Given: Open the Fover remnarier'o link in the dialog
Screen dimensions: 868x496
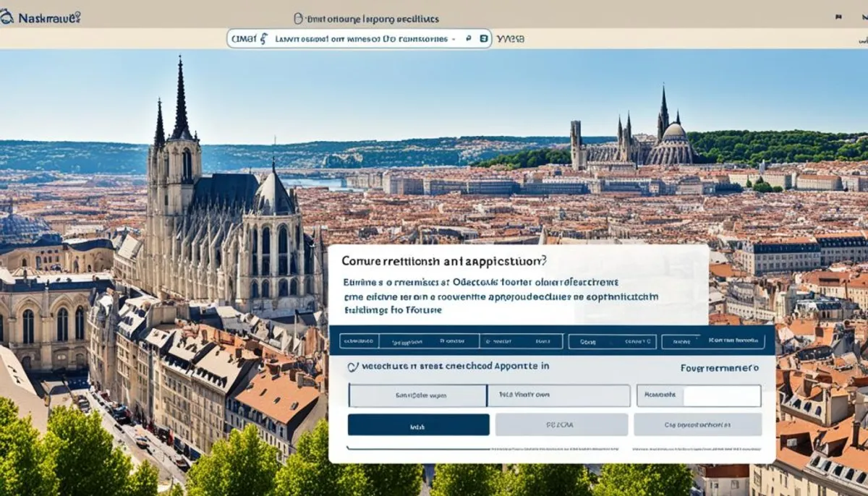Looking at the screenshot, I should pyautogui.click(x=720, y=368).
